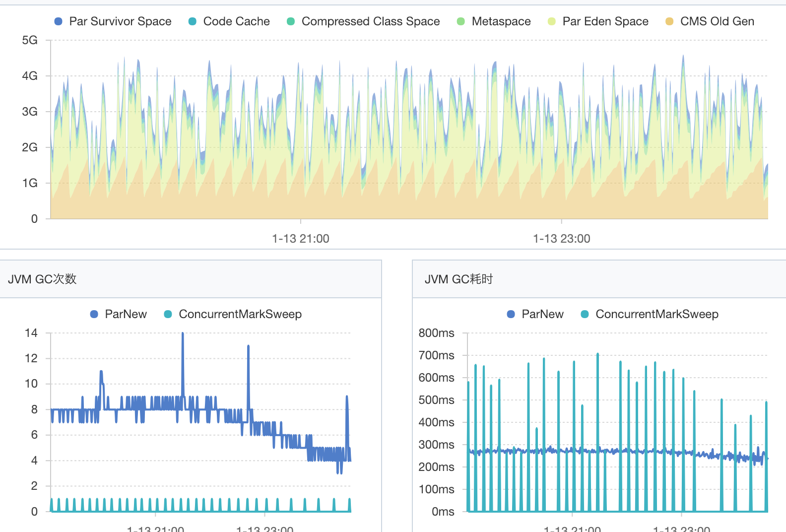
Task: Click the 14 label on GC次数 axis
Action: pyautogui.click(x=31, y=333)
